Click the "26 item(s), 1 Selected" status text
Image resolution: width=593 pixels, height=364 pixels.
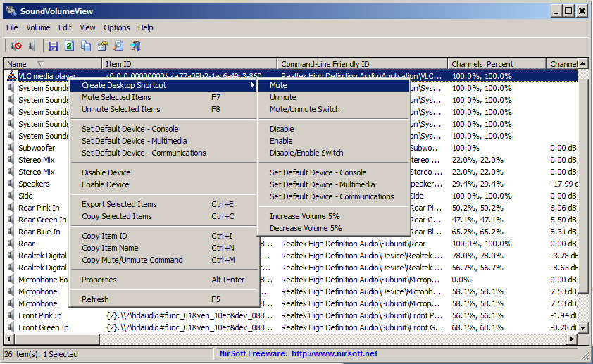(x=41, y=354)
